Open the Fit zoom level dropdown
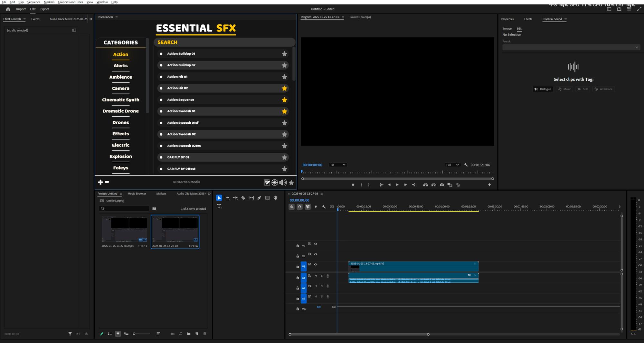 [338, 165]
